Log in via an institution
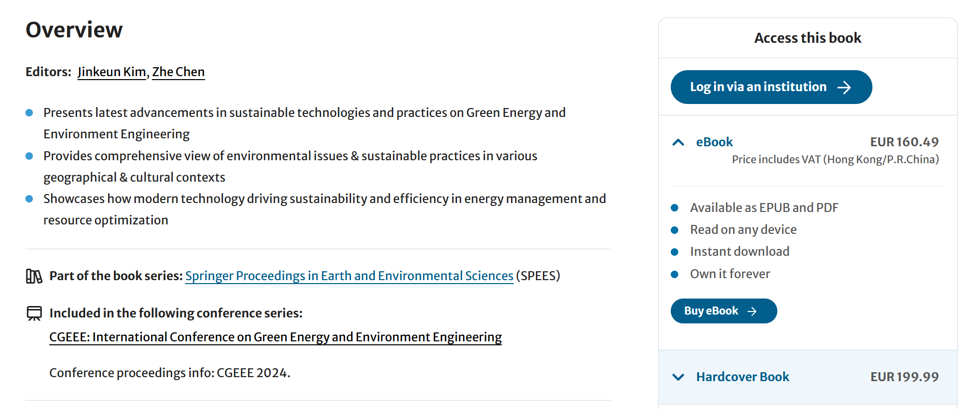 pos(758,87)
